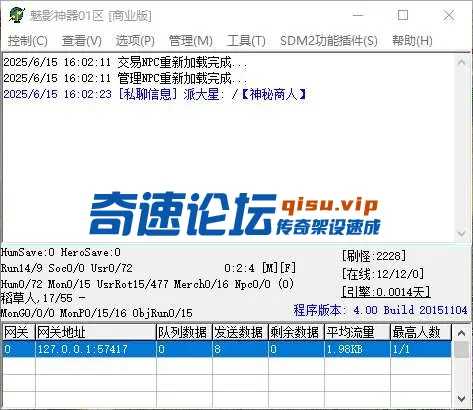The image size is (473, 410).
Task: Click the 队列数据 column header
Action: point(184,332)
